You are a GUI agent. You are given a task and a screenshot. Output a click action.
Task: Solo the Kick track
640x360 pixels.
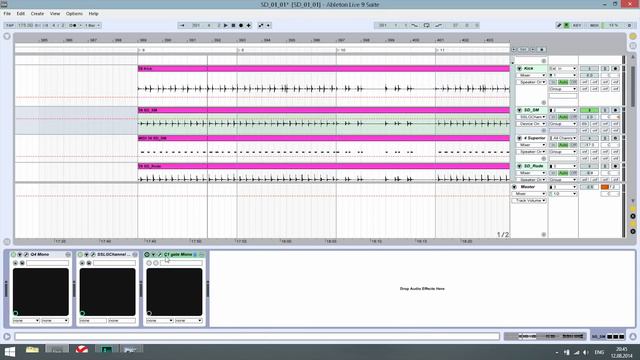[x=605, y=69]
